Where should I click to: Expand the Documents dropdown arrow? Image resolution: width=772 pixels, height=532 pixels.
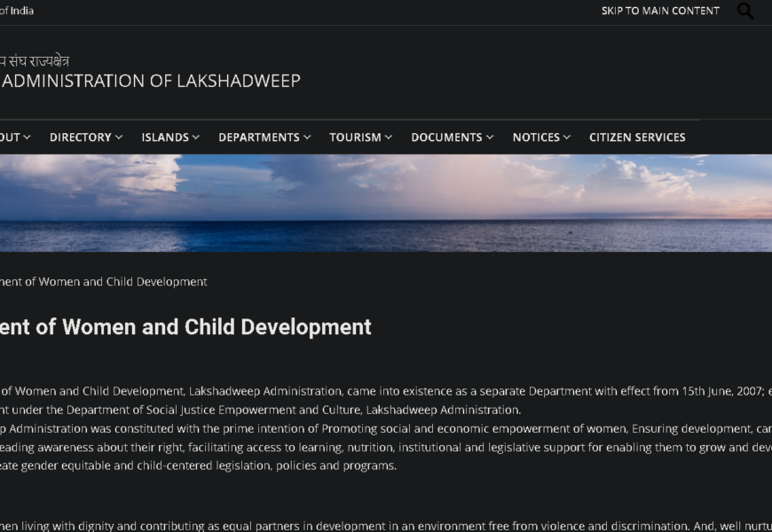click(x=490, y=137)
